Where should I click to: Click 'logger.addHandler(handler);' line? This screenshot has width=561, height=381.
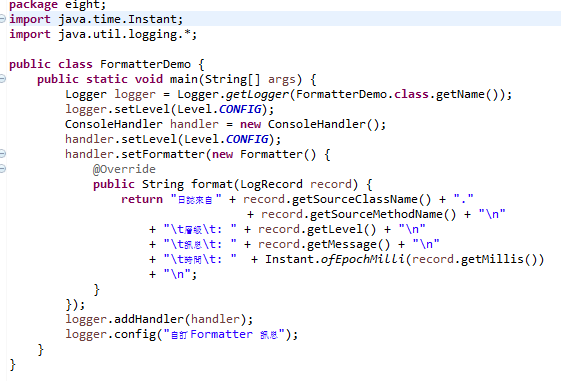tap(159, 319)
